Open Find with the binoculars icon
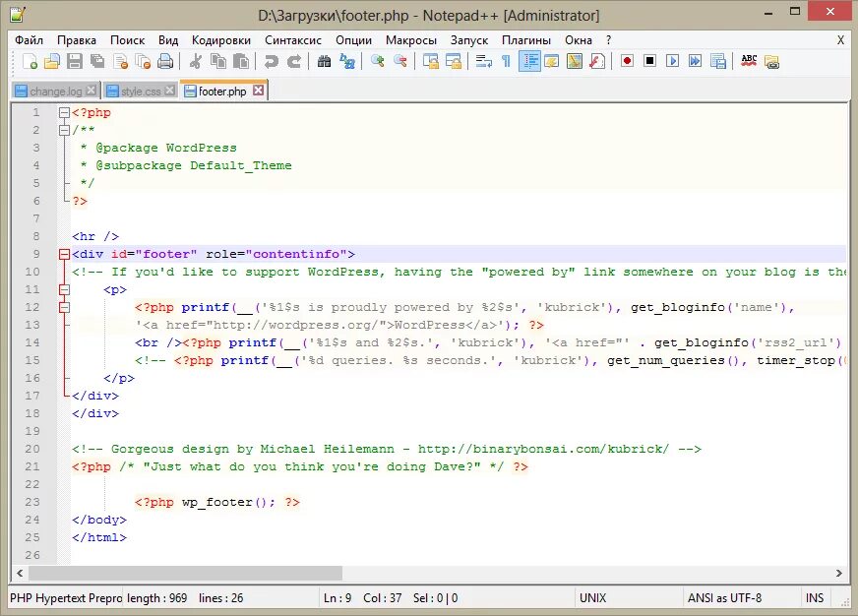Screen dimensions: 858x616 click(x=324, y=61)
